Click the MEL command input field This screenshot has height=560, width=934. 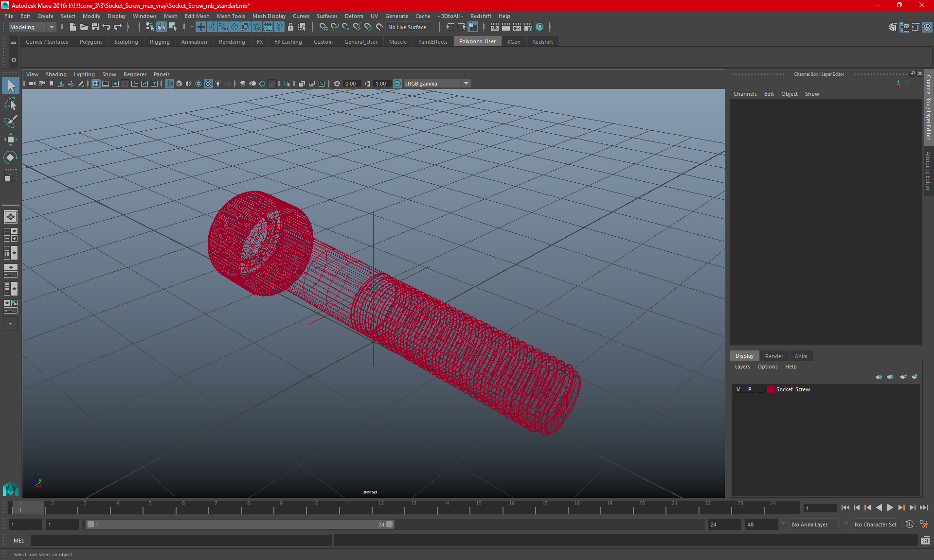180,540
